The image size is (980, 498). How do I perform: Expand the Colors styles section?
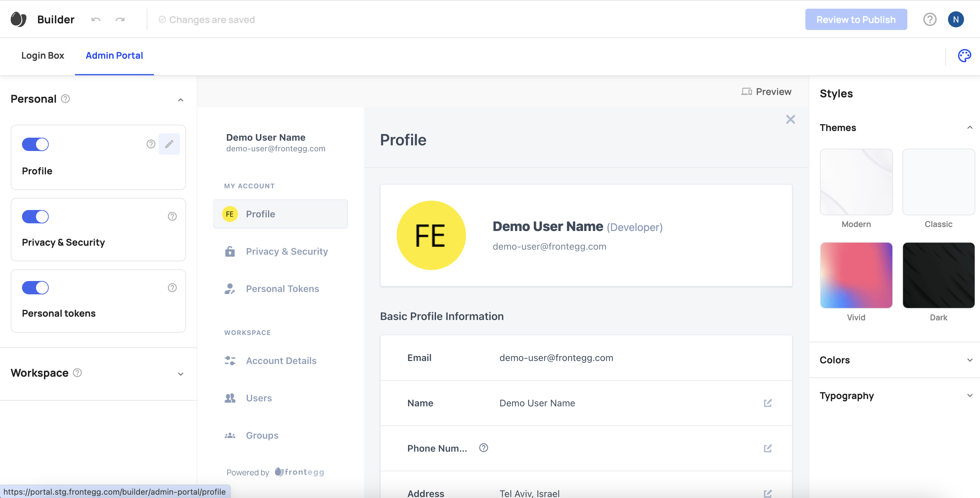point(969,360)
